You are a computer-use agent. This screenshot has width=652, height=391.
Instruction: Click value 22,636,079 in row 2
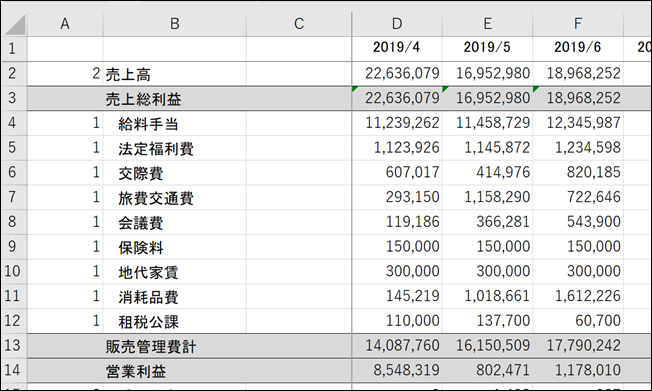pyautogui.click(x=397, y=74)
